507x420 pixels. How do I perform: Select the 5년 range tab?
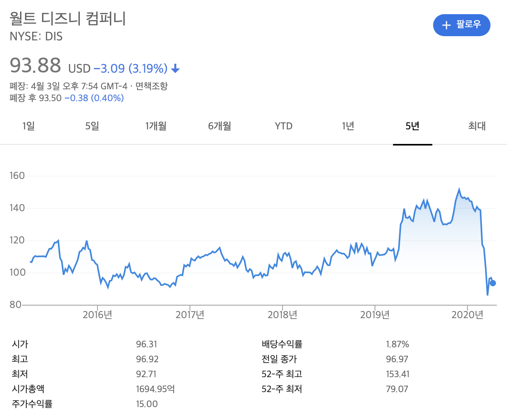(x=413, y=126)
